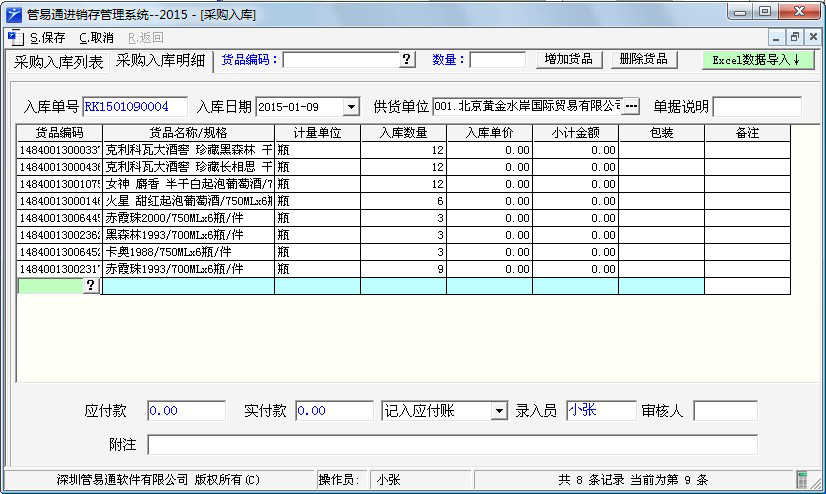Click the 数量 input field
Image resolution: width=826 pixels, height=494 pixels.
[497, 60]
